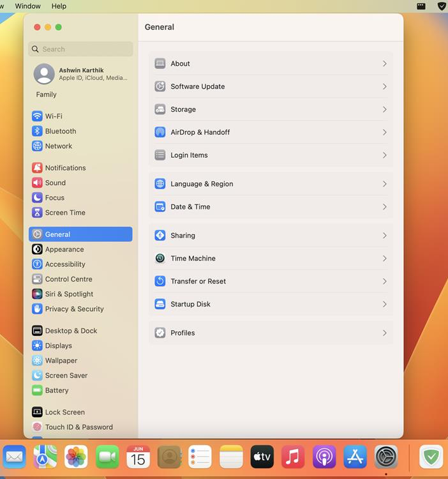Open Ashwin Karthik Apple ID account
Screen dimensions: 448x479
pyautogui.click(x=80, y=74)
